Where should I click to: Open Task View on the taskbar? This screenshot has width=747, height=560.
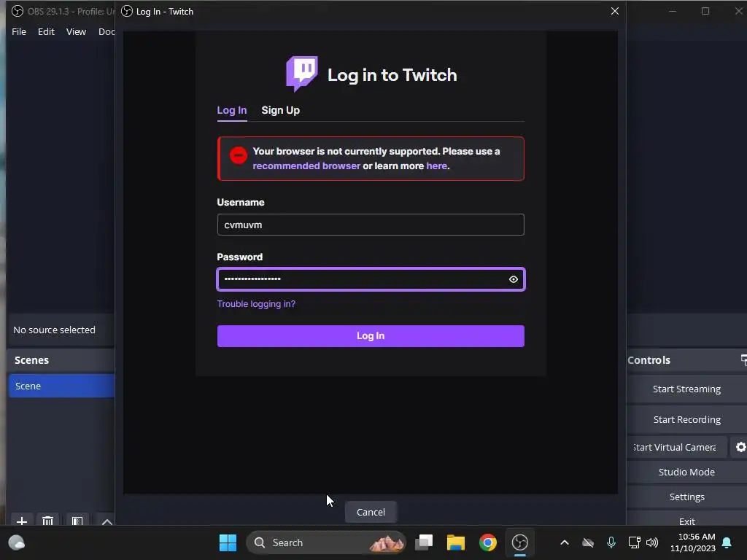pyautogui.click(x=424, y=542)
